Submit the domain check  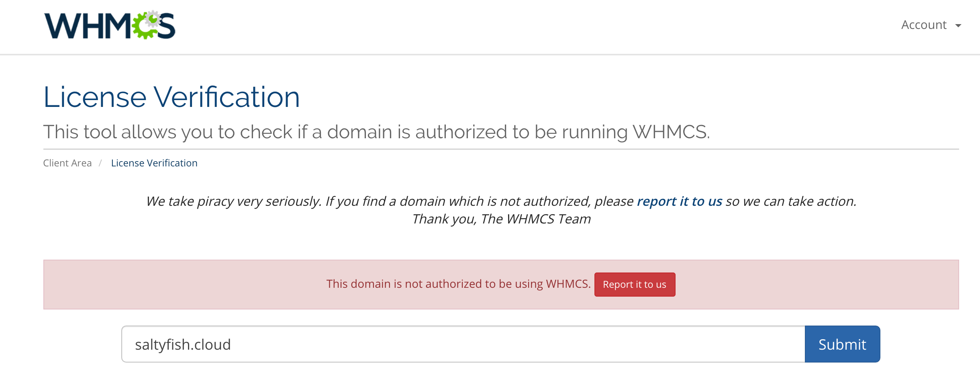pos(842,344)
